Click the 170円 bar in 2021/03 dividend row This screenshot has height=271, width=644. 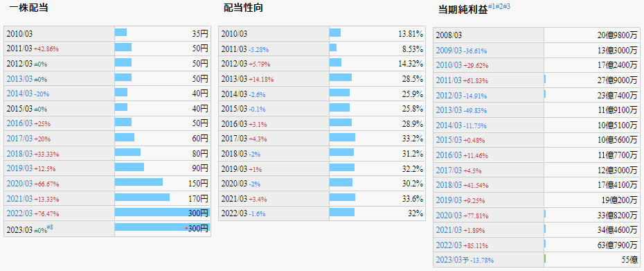pos(142,197)
